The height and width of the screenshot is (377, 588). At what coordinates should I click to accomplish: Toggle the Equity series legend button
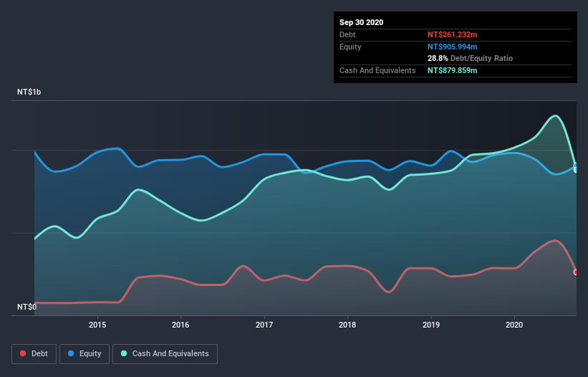coord(85,354)
